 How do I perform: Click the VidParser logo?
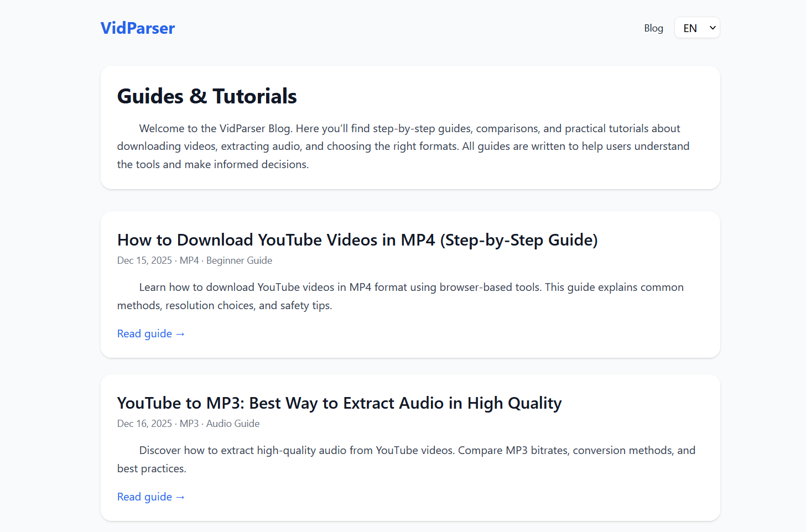point(137,28)
